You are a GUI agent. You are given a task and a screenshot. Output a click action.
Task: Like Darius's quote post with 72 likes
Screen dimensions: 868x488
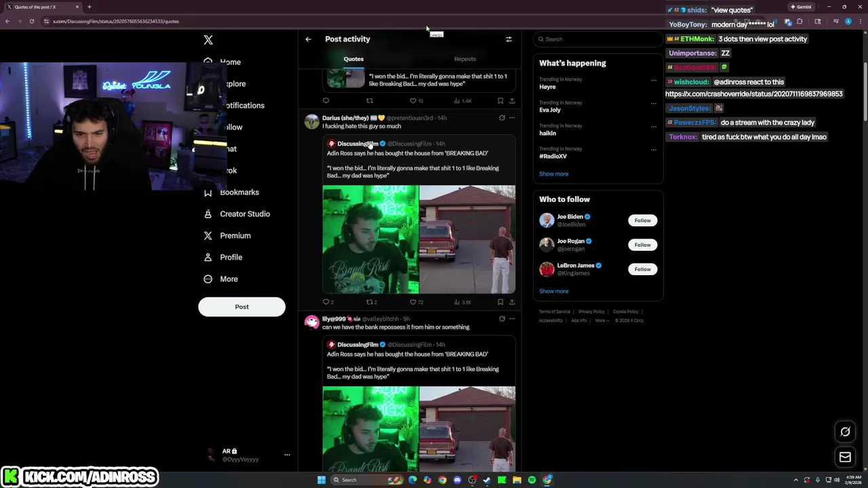pos(412,302)
